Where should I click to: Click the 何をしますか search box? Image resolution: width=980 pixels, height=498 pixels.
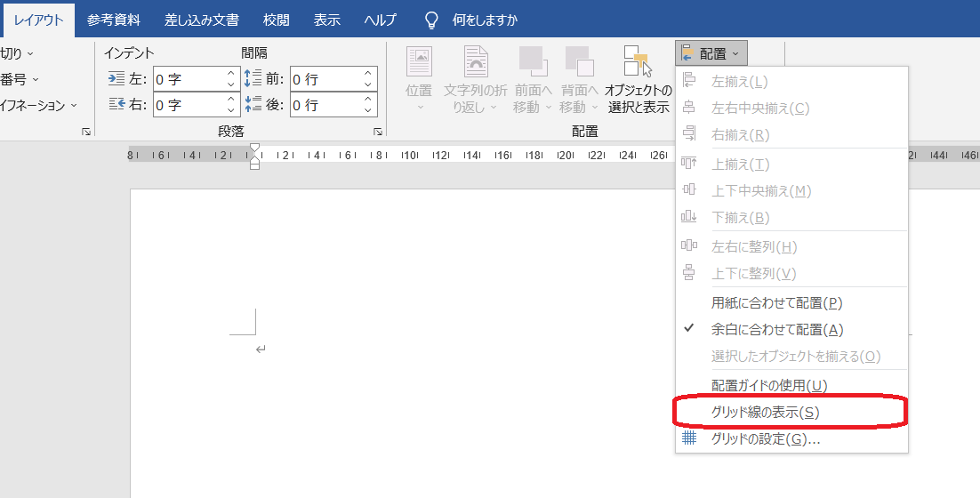485,20
